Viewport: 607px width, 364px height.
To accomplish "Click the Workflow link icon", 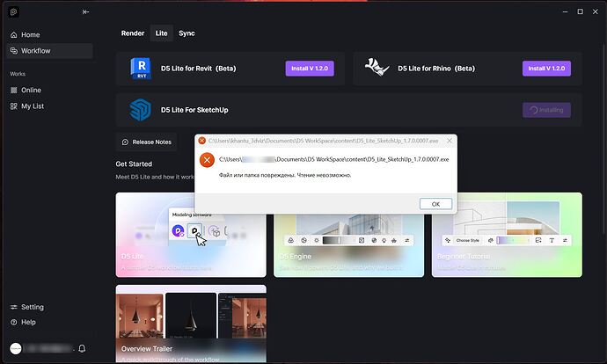I will 14,51.
